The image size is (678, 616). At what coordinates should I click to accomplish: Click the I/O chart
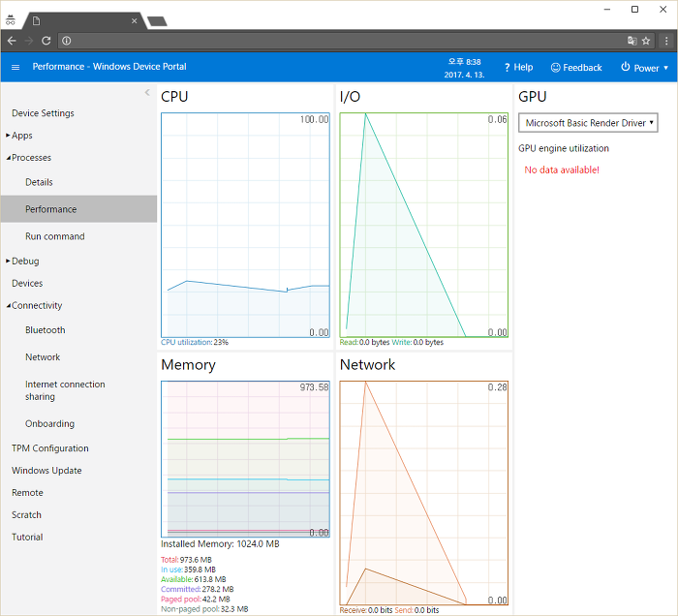(x=424, y=226)
